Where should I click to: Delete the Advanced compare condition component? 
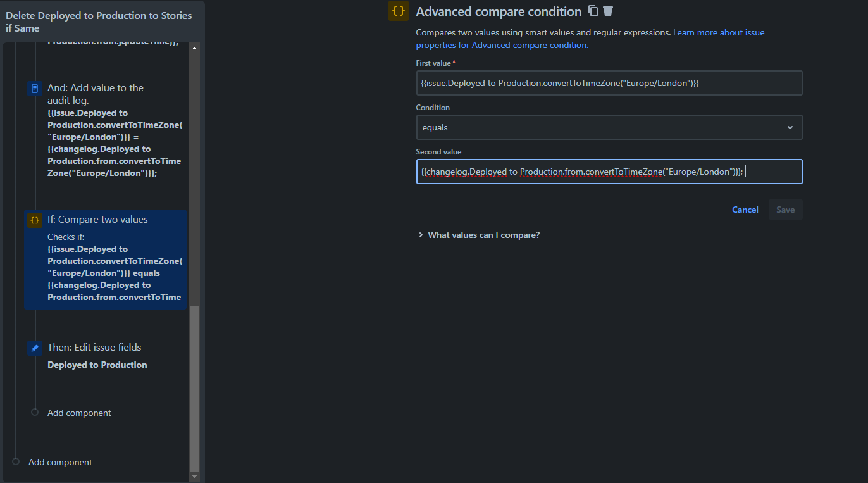(608, 11)
